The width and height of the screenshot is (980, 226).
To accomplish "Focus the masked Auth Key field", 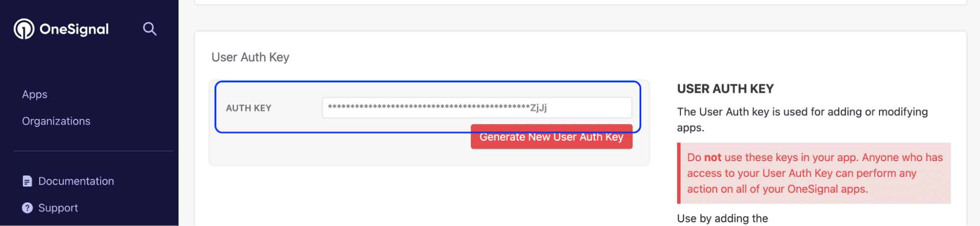I will pyautogui.click(x=477, y=108).
